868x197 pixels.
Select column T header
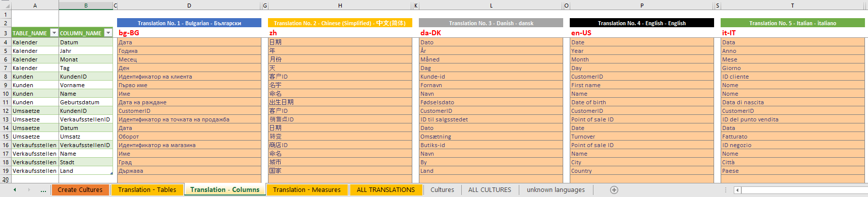pyautogui.click(x=793, y=6)
